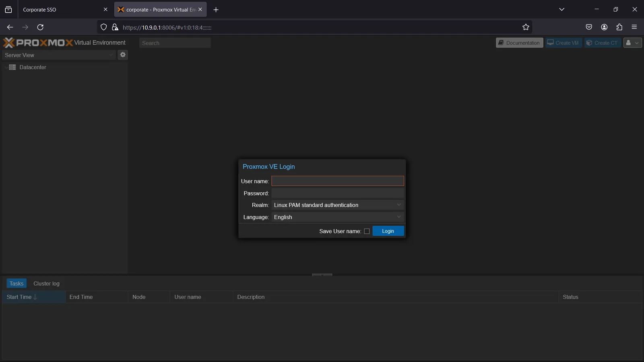
Task: Focus the User name field
Action: (x=338, y=181)
